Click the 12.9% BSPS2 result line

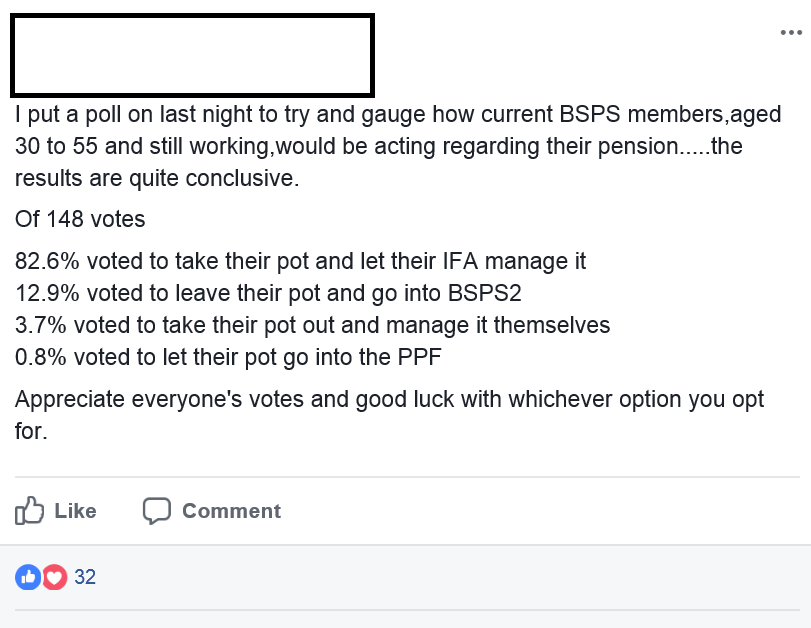[268, 294]
